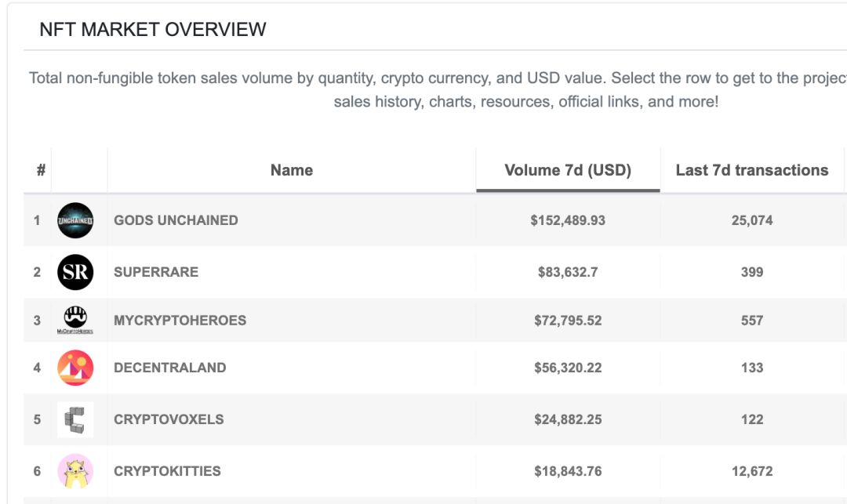The width and height of the screenshot is (847, 504).
Task: Click rank number 3 in the table
Action: click(x=37, y=321)
